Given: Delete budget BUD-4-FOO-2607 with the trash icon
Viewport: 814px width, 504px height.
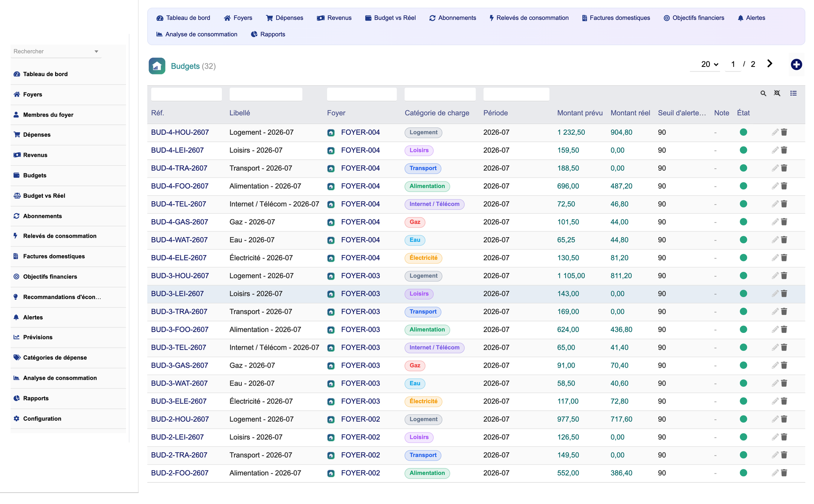Looking at the screenshot, I should (x=784, y=186).
